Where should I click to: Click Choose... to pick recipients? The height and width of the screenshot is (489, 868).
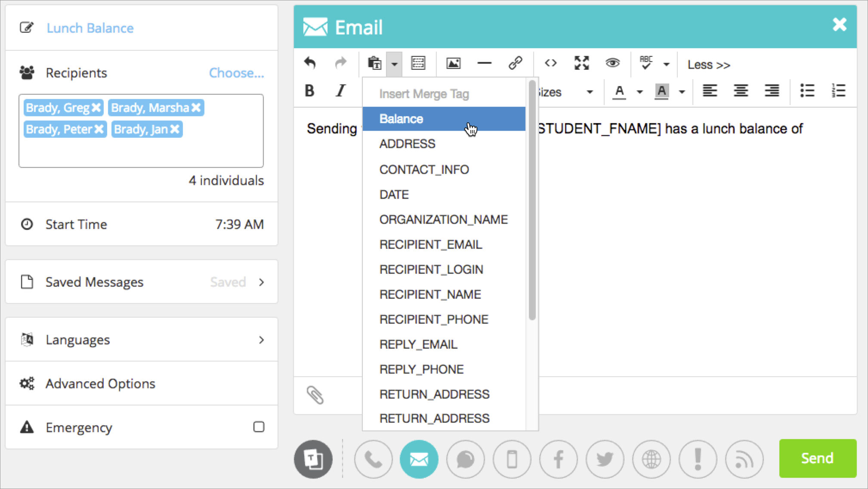(x=236, y=73)
